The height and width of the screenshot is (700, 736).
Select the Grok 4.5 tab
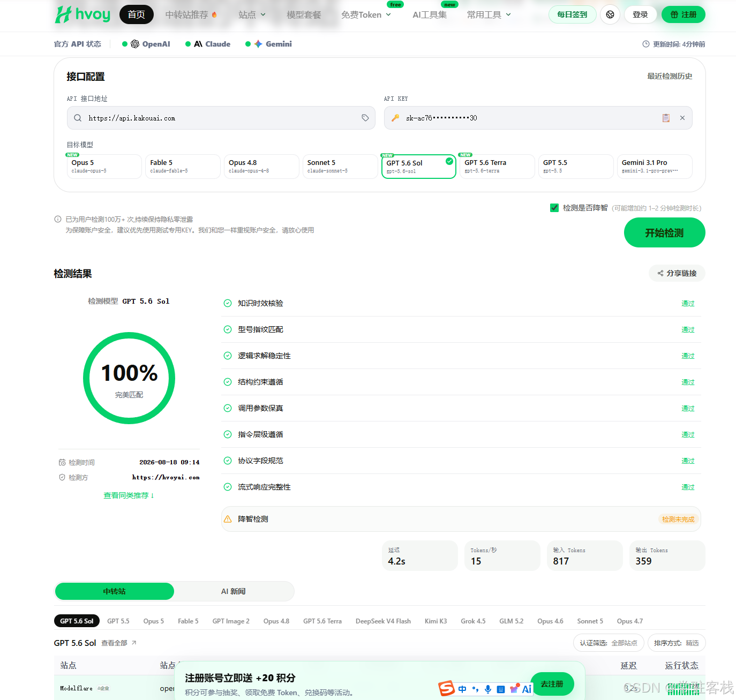[473, 621]
